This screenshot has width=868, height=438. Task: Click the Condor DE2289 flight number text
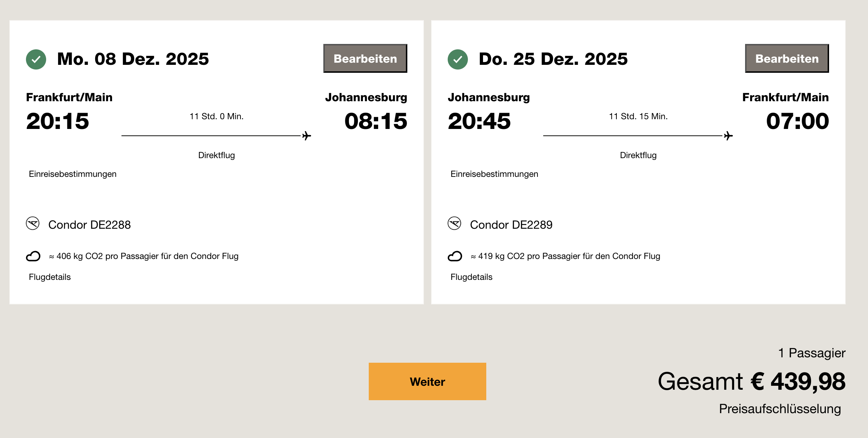511,225
